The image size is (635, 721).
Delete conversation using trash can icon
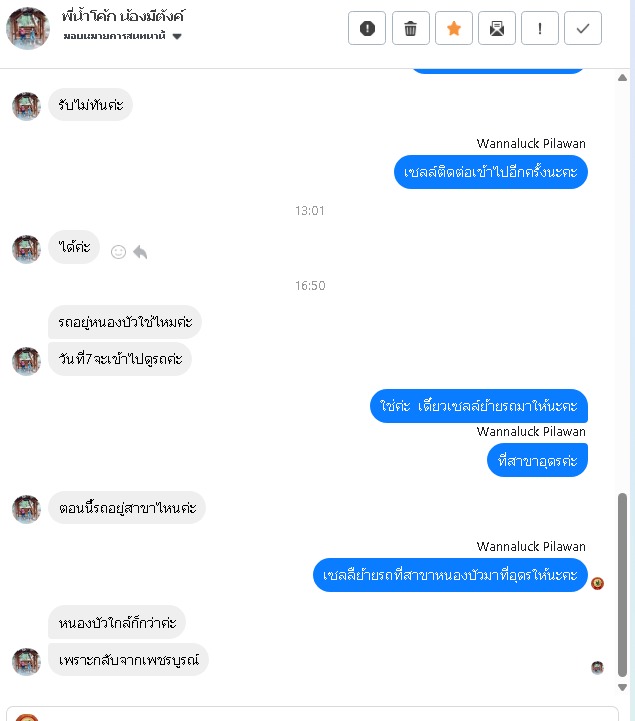point(410,29)
